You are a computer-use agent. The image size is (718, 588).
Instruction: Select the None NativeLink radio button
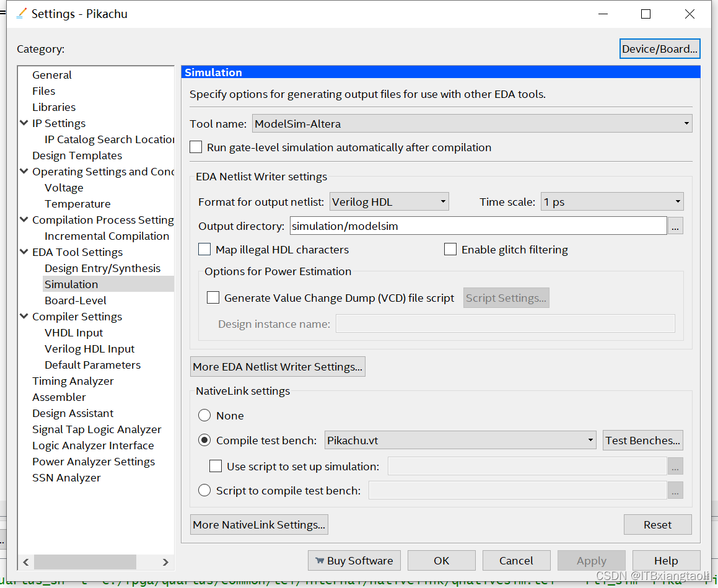(204, 416)
